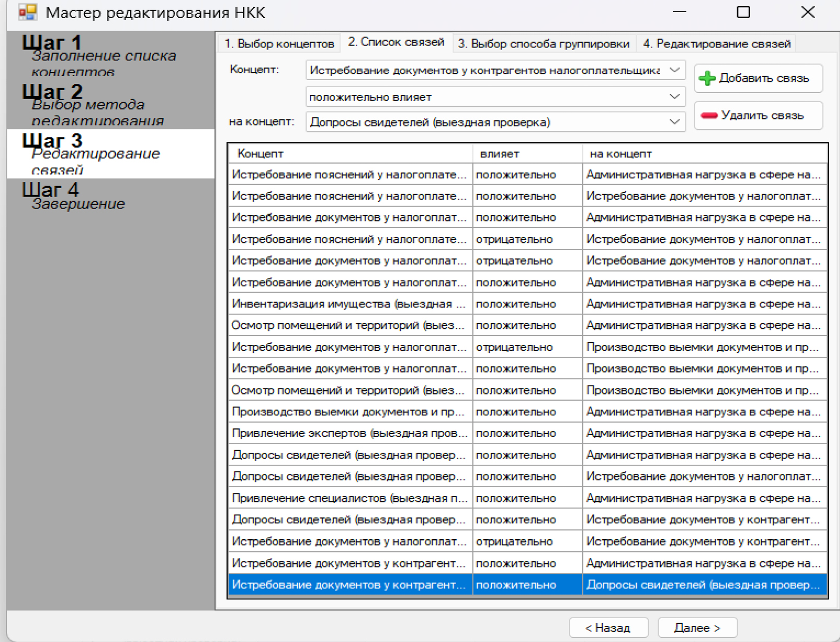
Task: Maximize the wizard window
Action: click(x=743, y=12)
